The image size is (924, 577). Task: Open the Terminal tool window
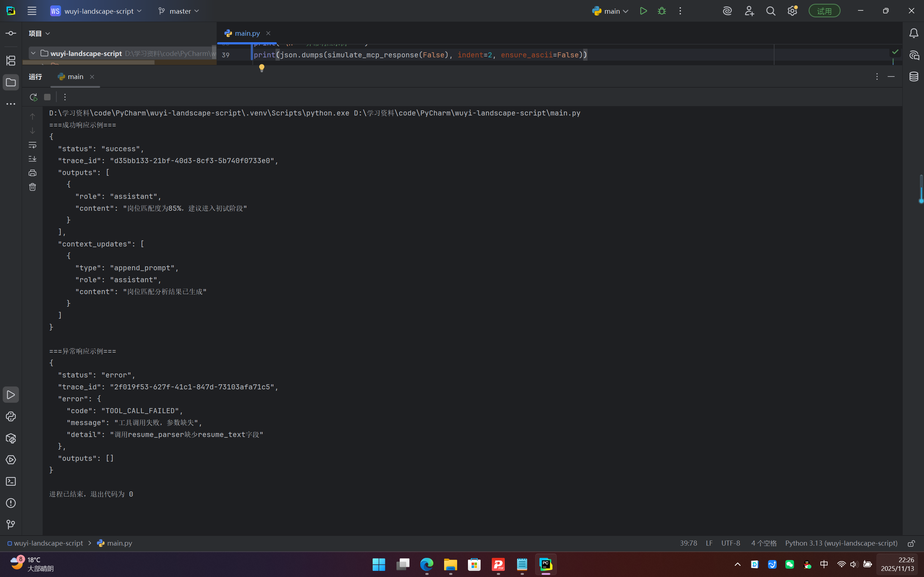click(x=11, y=481)
